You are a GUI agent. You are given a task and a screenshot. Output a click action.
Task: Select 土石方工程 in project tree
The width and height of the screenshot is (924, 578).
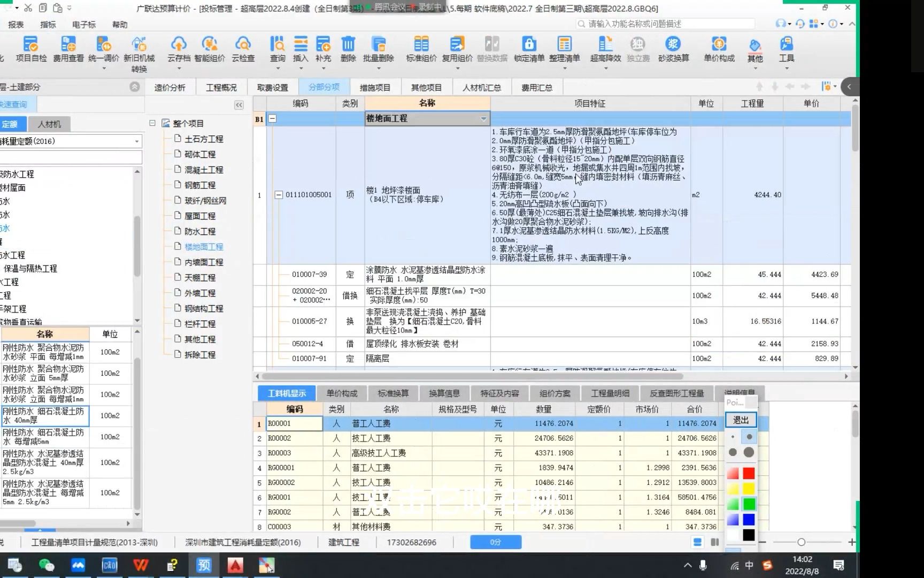(x=204, y=139)
